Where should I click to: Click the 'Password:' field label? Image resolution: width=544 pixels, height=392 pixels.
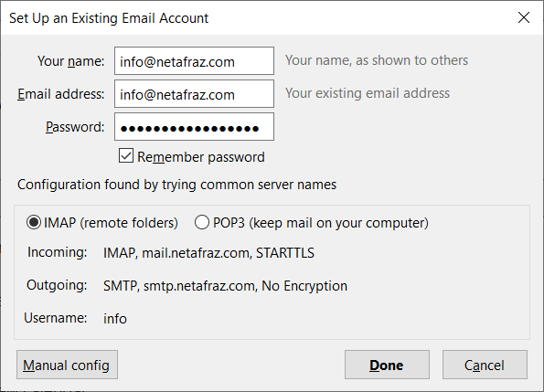point(75,127)
